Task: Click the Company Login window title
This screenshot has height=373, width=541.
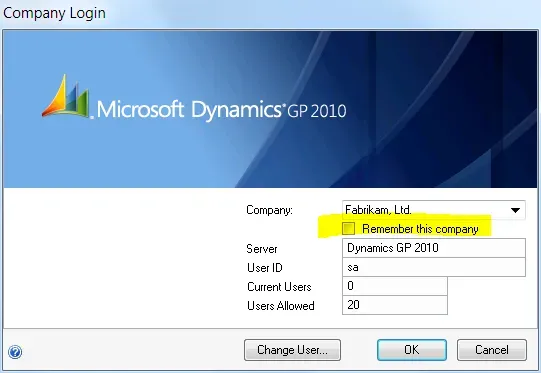Action: point(55,13)
